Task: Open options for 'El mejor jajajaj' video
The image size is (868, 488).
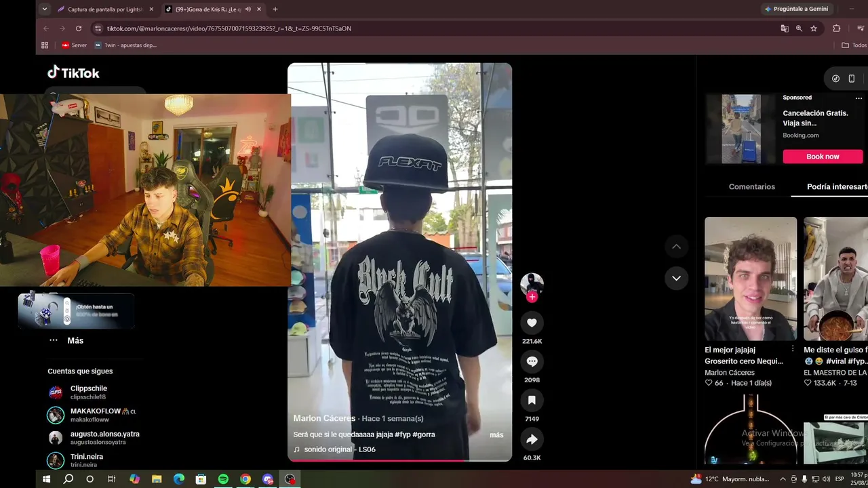Action: (x=793, y=349)
